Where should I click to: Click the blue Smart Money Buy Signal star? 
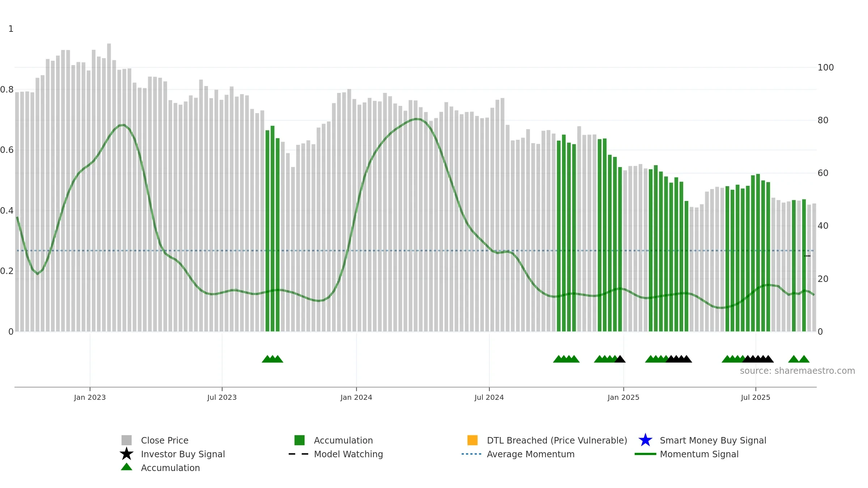pos(645,440)
